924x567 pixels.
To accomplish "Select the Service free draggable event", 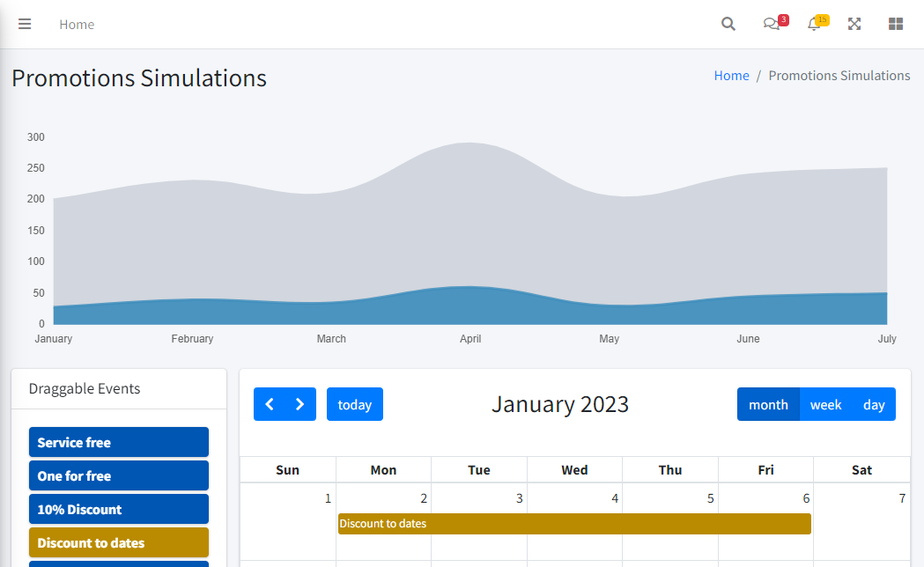I will tap(119, 442).
